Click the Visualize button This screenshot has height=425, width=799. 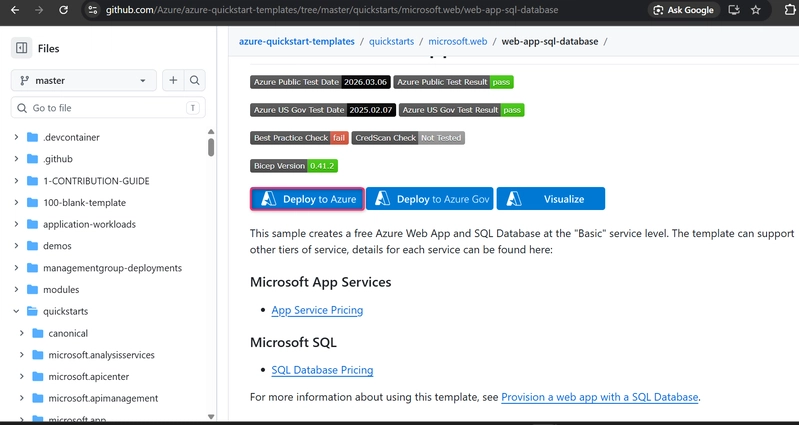[551, 199]
